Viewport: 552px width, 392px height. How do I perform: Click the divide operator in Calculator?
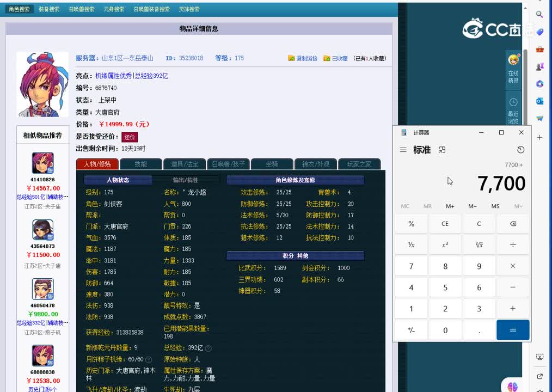(513, 244)
